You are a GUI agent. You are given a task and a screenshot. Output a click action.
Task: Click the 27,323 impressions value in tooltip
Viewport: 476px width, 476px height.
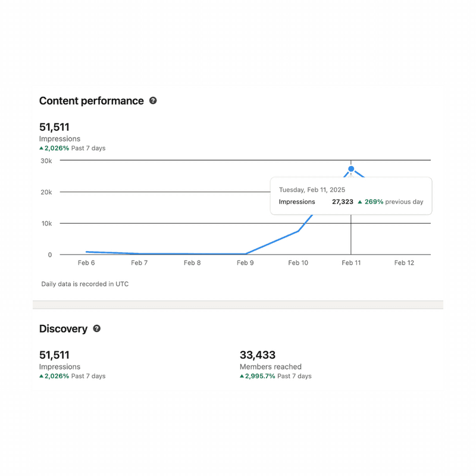click(x=342, y=202)
